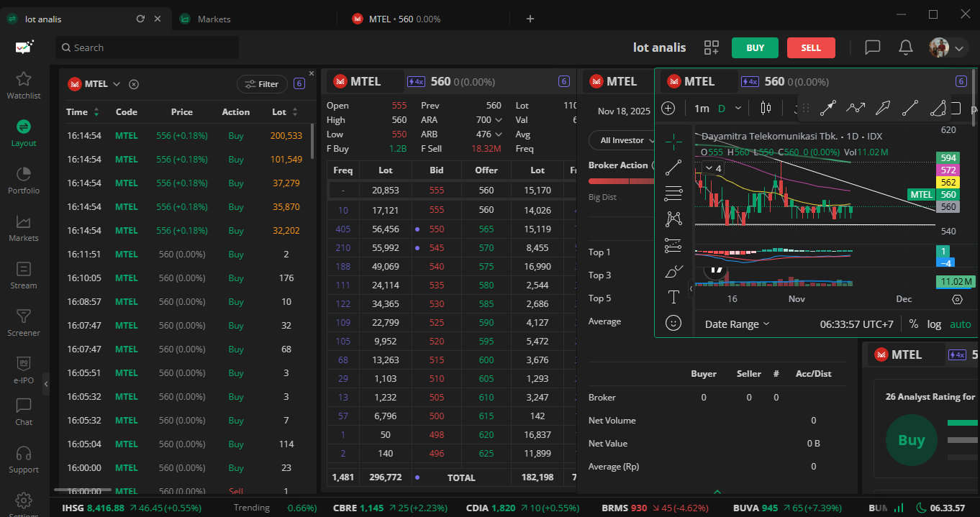The height and width of the screenshot is (517, 980).
Task: Open the All Investor dropdown
Action: pyautogui.click(x=623, y=140)
